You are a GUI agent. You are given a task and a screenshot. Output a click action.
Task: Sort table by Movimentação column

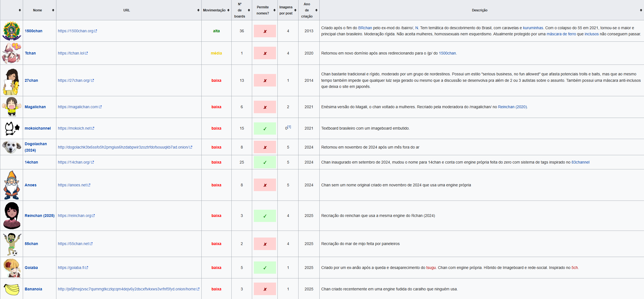pos(228,10)
